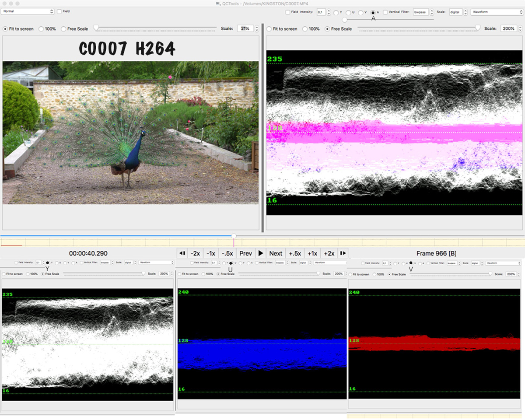
Task: Click the scale slider of the video panel
Action: [x=155, y=28]
